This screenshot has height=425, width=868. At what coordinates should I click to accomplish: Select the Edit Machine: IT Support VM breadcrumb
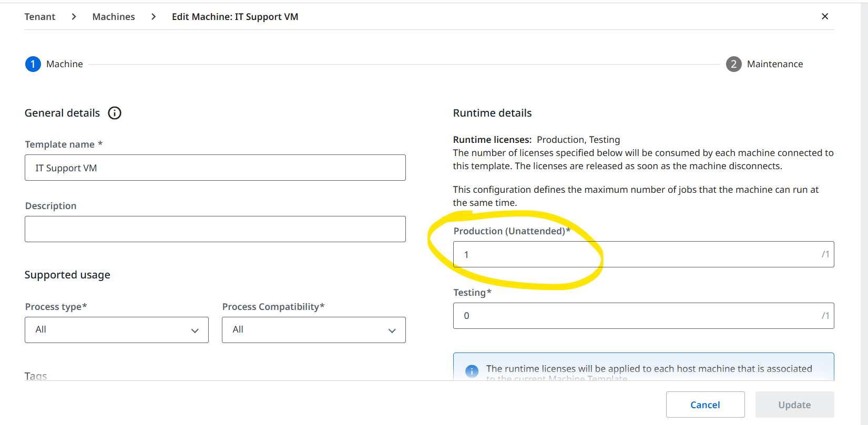point(235,17)
